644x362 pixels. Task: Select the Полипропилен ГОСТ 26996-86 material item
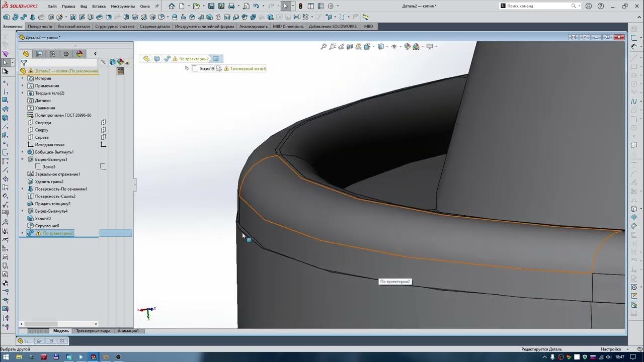(x=63, y=115)
